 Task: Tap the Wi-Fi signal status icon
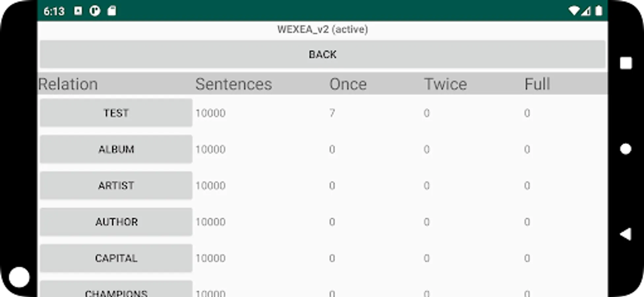click(574, 11)
